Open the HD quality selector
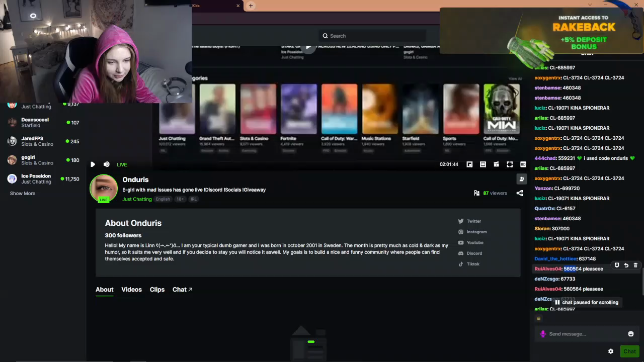The height and width of the screenshot is (362, 644). (x=523, y=164)
